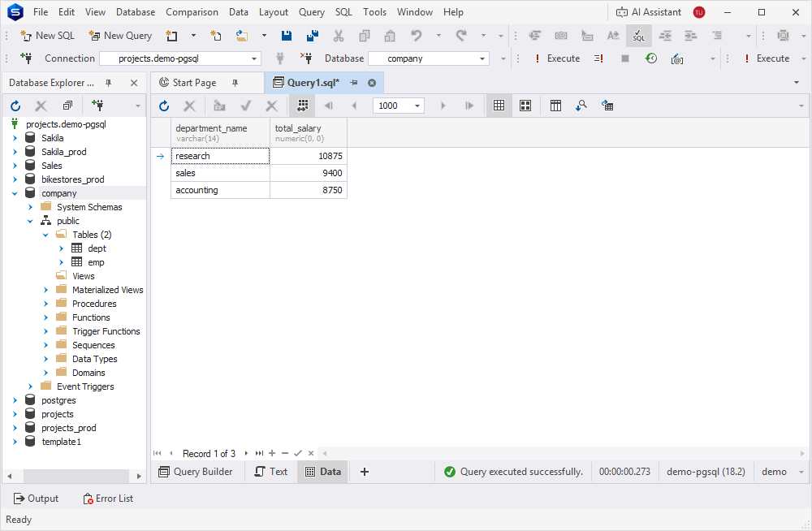Refresh the data grid results

pyautogui.click(x=164, y=106)
